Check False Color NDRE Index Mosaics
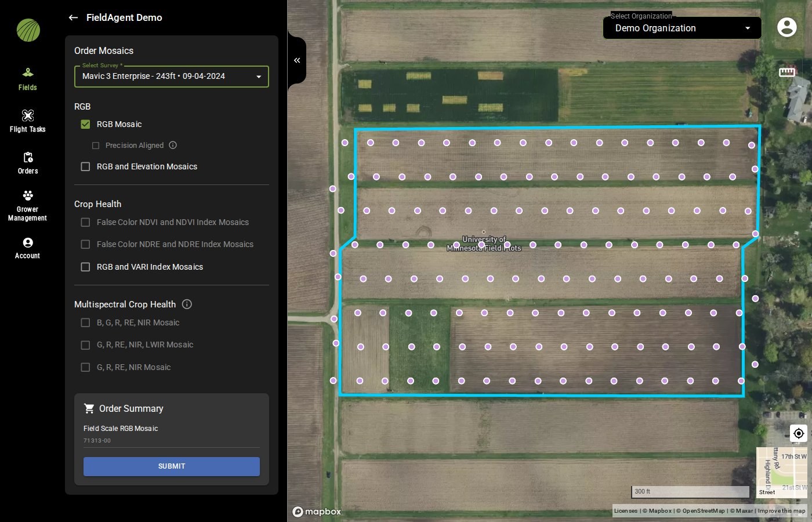This screenshot has width=812, height=522. tap(85, 244)
